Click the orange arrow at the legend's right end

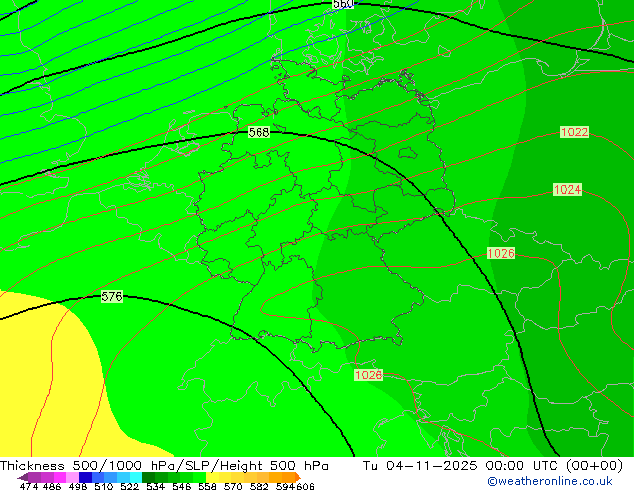point(298,477)
